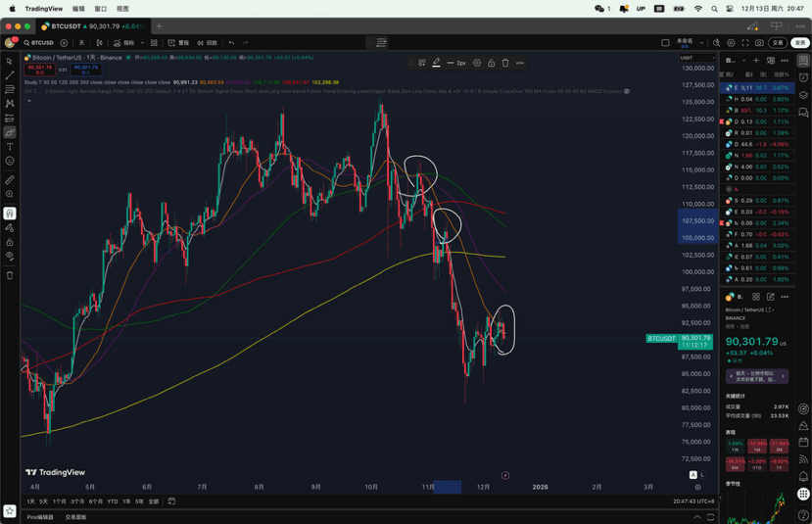This screenshot has height=524, width=812.
Task: Change candlestick chart type
Action: pos(100,43)
